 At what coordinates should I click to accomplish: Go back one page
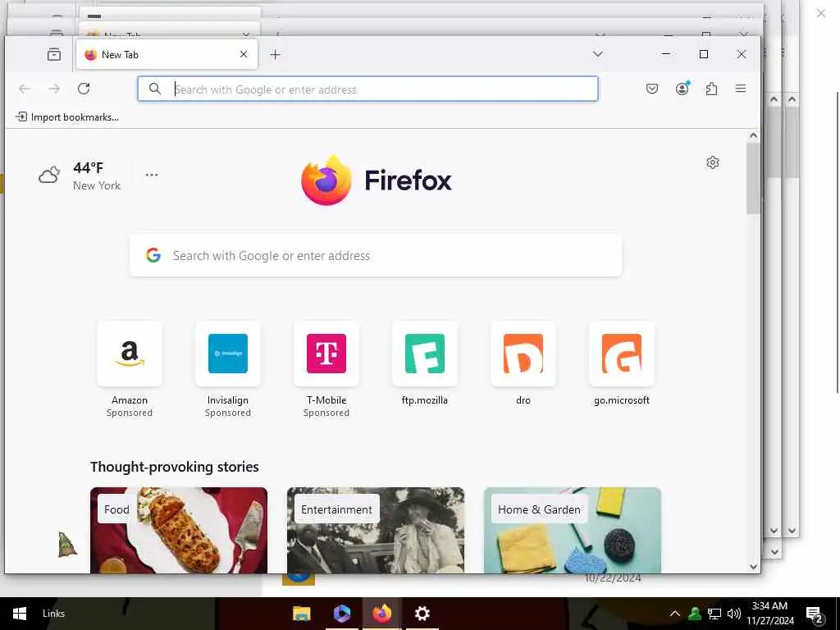[25, 89]
